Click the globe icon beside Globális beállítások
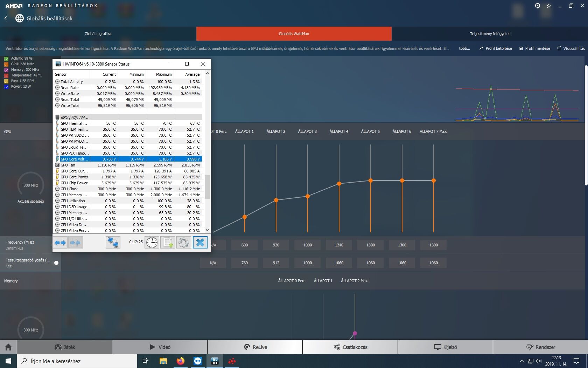Image resolution: width=588 pixels, height=368 pixels. click(x=20, y=18)
